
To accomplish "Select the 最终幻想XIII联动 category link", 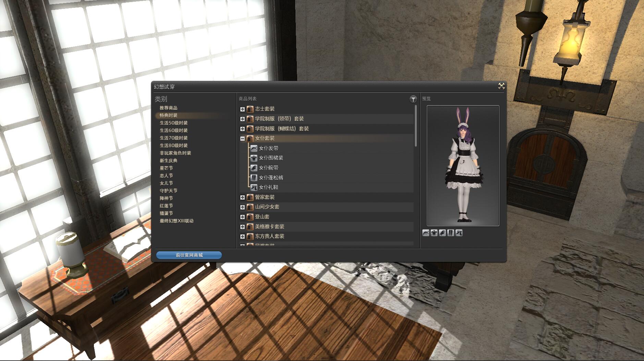I will click(x=176, y=221).
